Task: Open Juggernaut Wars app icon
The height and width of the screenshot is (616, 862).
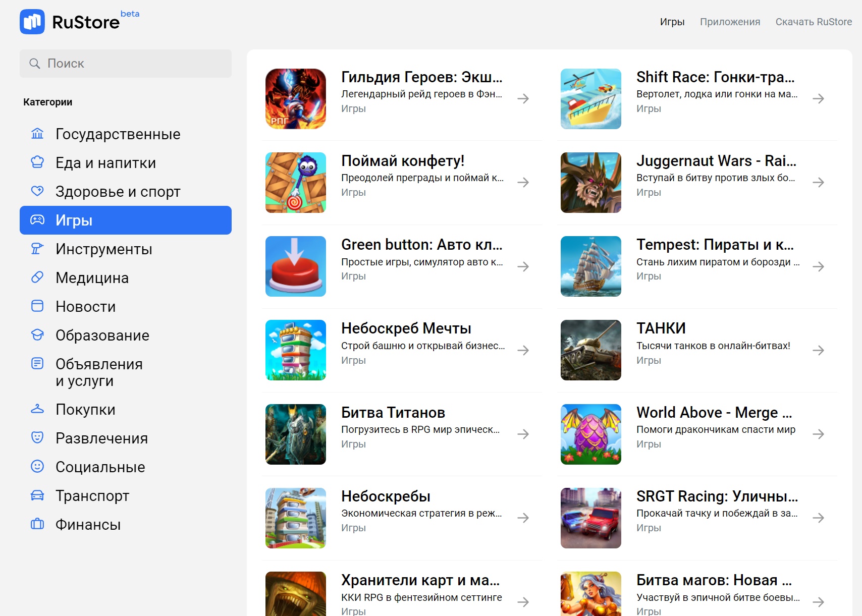Action: (591, 183)
